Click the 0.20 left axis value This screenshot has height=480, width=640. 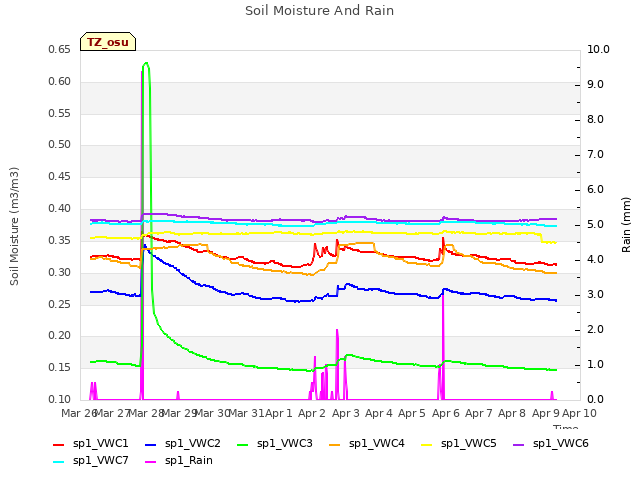[x=60, y=336]
